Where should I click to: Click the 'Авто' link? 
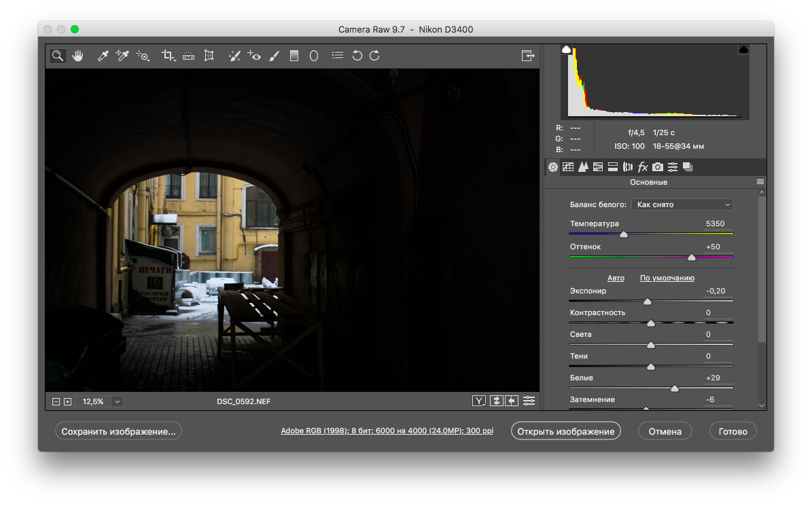pyautogui.click(x=616, y=278)
